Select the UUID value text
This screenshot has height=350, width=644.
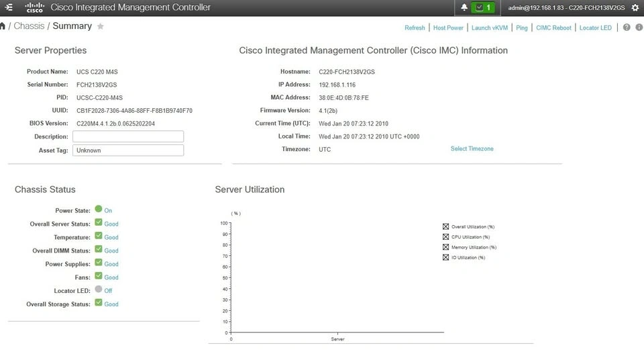(134, 111)
